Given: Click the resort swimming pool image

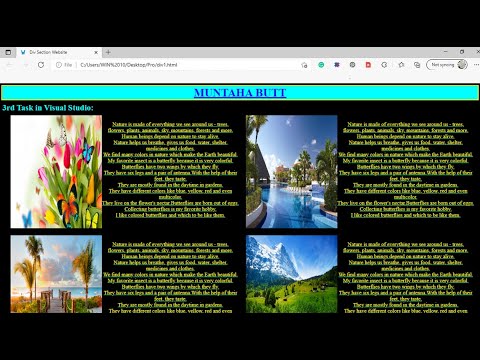Looking at the screenshot, I should point(292,171).
